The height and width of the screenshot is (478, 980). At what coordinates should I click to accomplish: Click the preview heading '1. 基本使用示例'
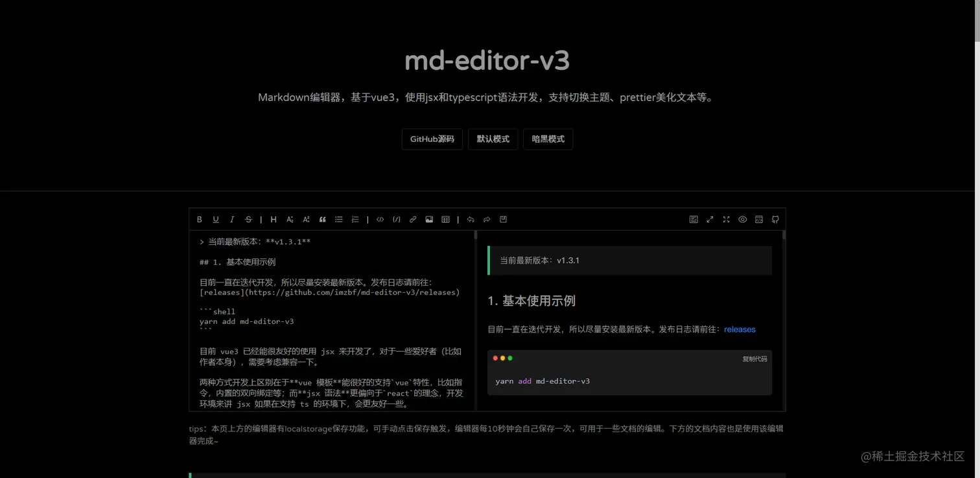click(531, 301)
